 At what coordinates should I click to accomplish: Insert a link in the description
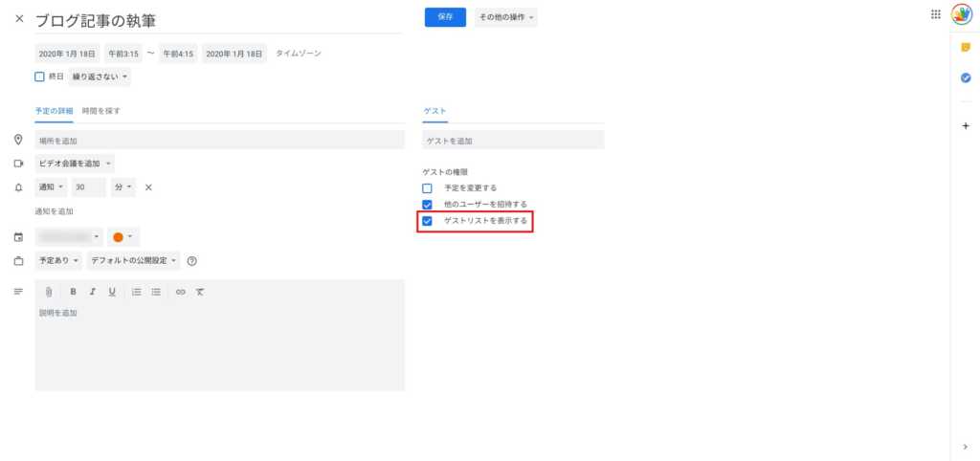click(181, 292)
